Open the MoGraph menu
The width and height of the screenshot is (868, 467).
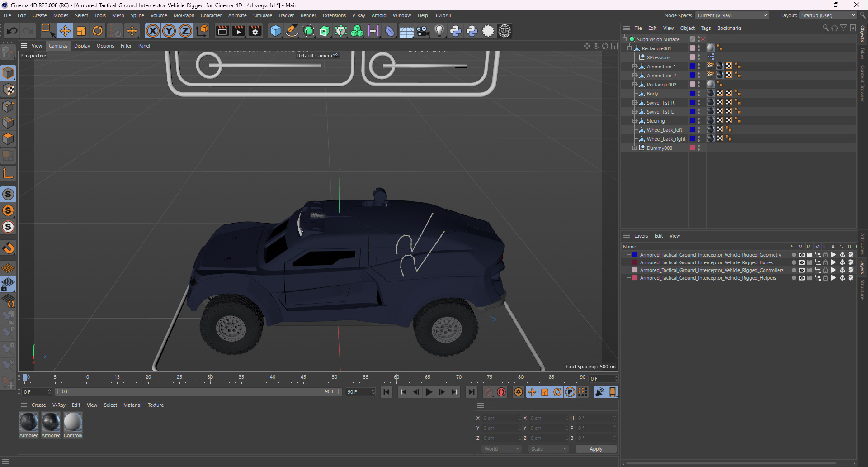point(184,15)
